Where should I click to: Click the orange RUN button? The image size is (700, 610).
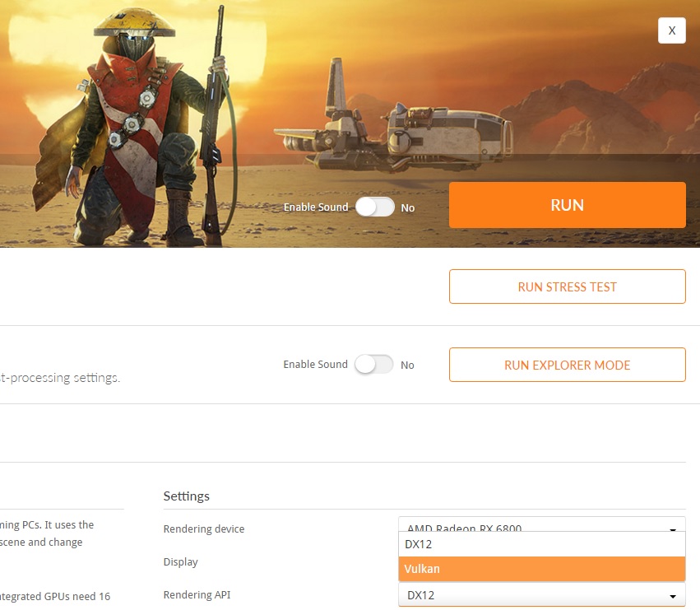click(x=567, y=205)
